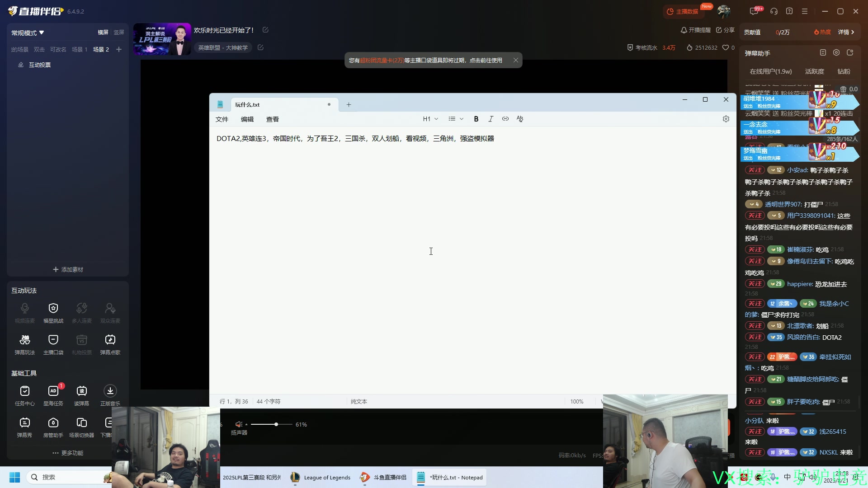
Task: Expand 常规模式 mode dropdown
Action: point(28,33)
